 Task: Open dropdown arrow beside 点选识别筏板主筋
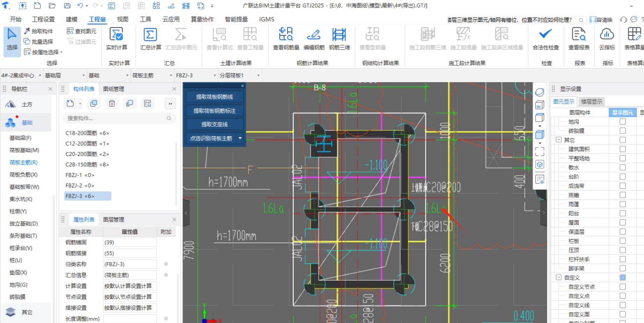coord(240,138)
